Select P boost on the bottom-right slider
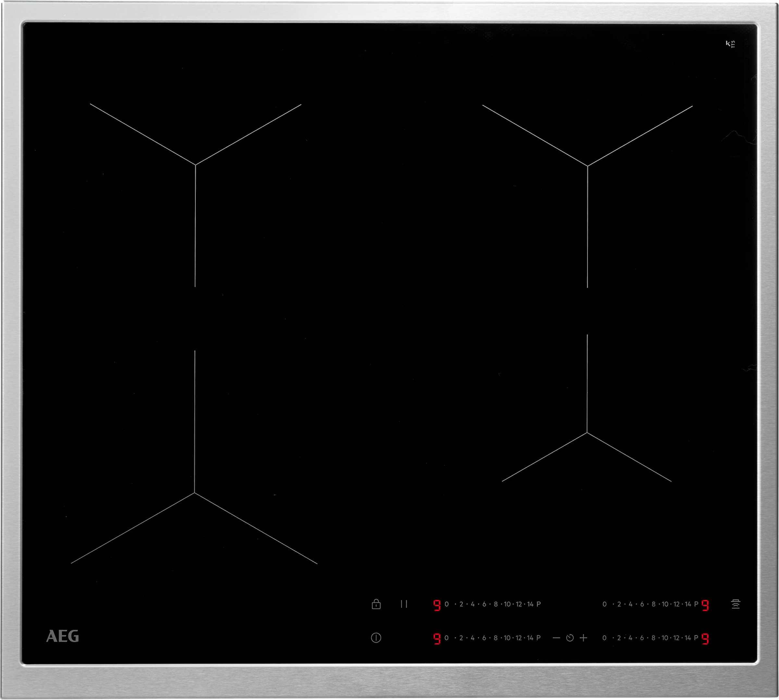The width and height of the screenshot is (779, 700). [x=696, y=638]
